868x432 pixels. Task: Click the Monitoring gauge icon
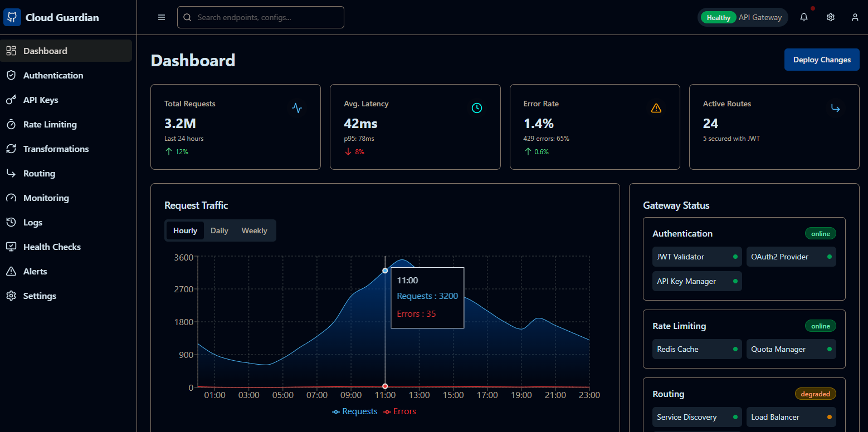coord(11,198)
